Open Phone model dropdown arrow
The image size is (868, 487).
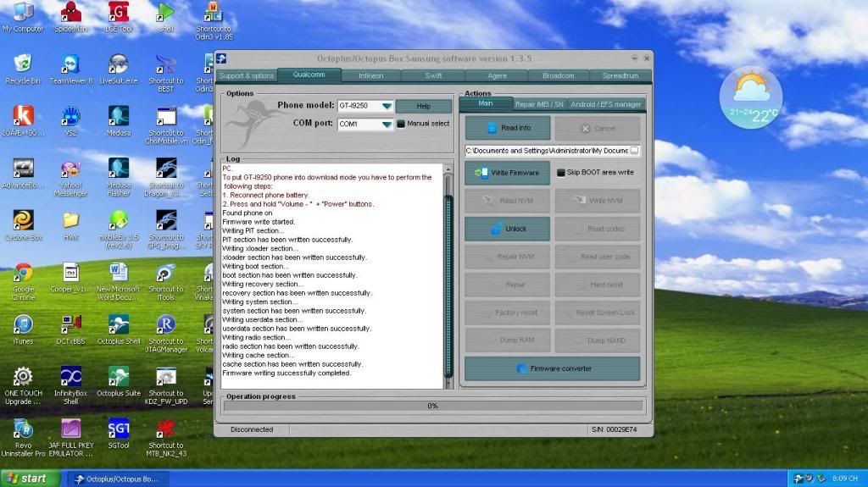[x=387, y=106]
